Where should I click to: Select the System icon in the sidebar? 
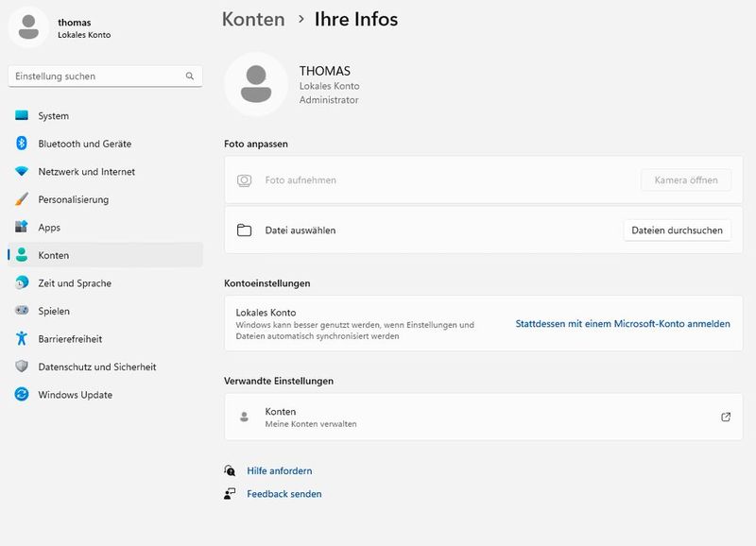tap(20, 115)
